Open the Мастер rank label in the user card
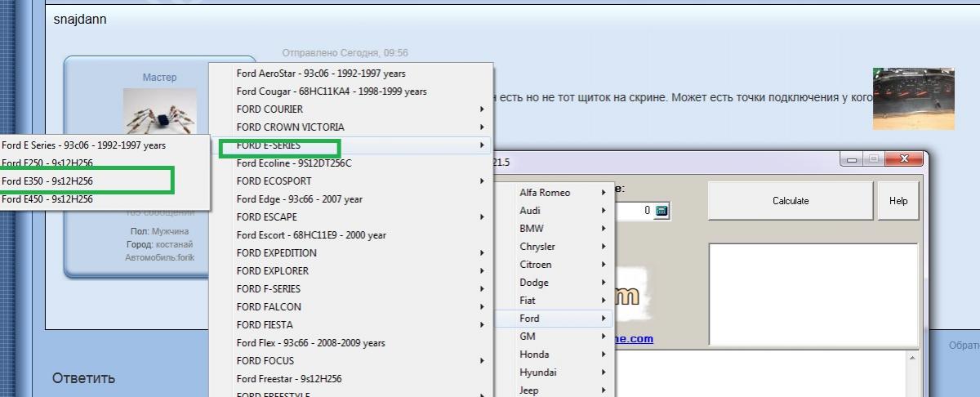980x397 pixels. click(x=159, y=78)
